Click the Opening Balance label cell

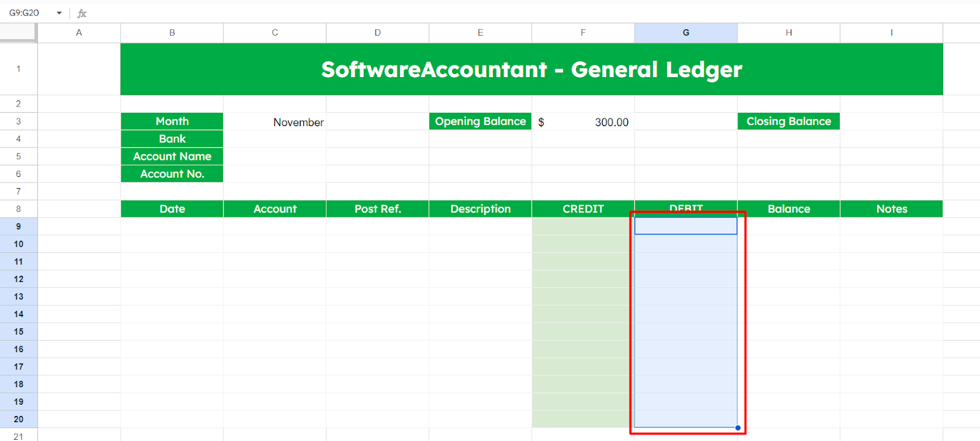click(x=480, y=121)
